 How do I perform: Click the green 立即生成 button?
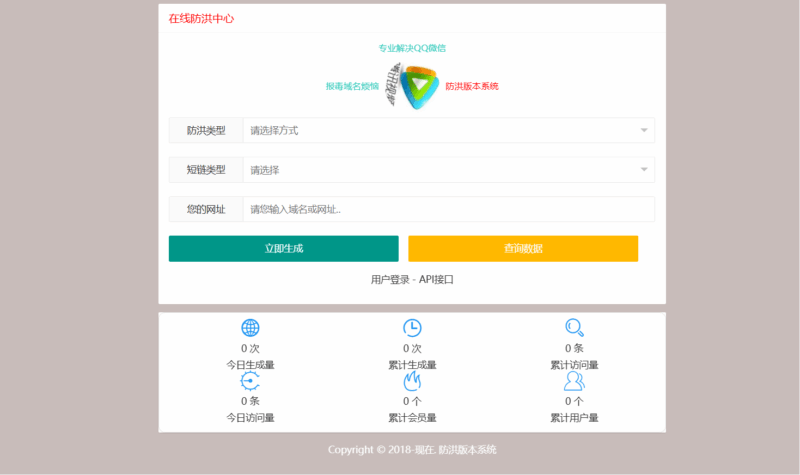tap(284, 248)
